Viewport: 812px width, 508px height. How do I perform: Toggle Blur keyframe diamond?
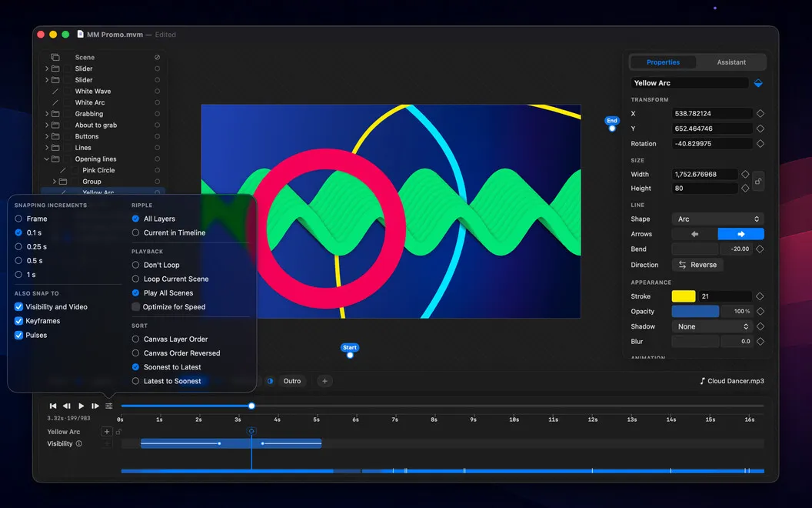click(x=760, y=342)
